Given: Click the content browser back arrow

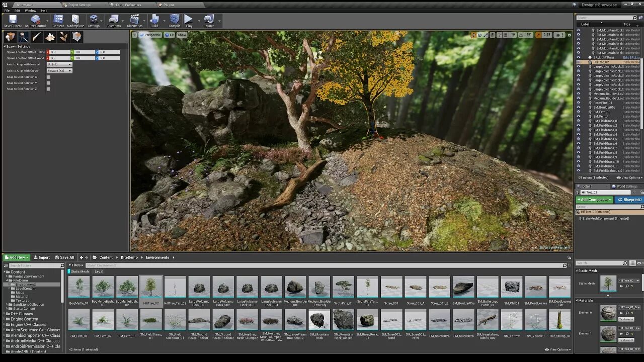Looking at the screenshot, I should click(82, 257).
